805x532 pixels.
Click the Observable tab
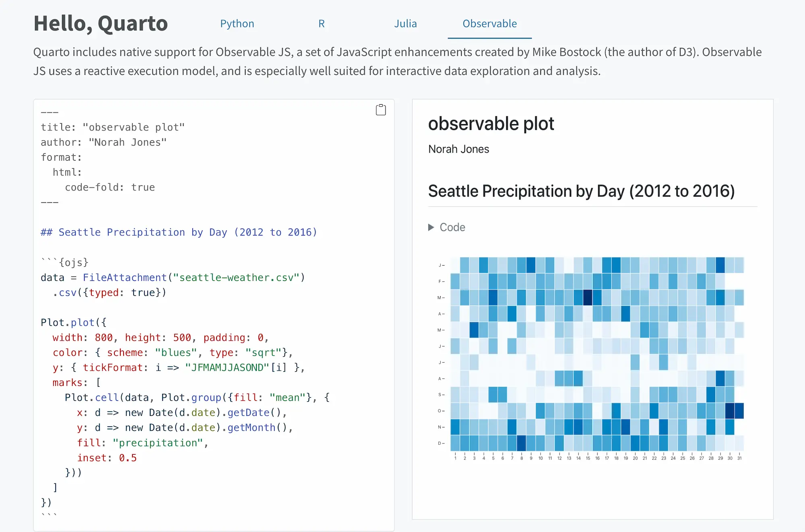click(489, 24)
